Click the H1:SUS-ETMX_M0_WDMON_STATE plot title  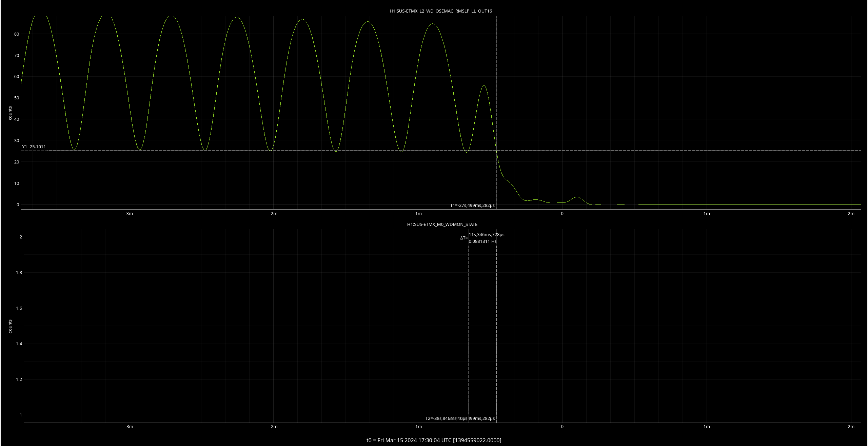tap(442, 224)
